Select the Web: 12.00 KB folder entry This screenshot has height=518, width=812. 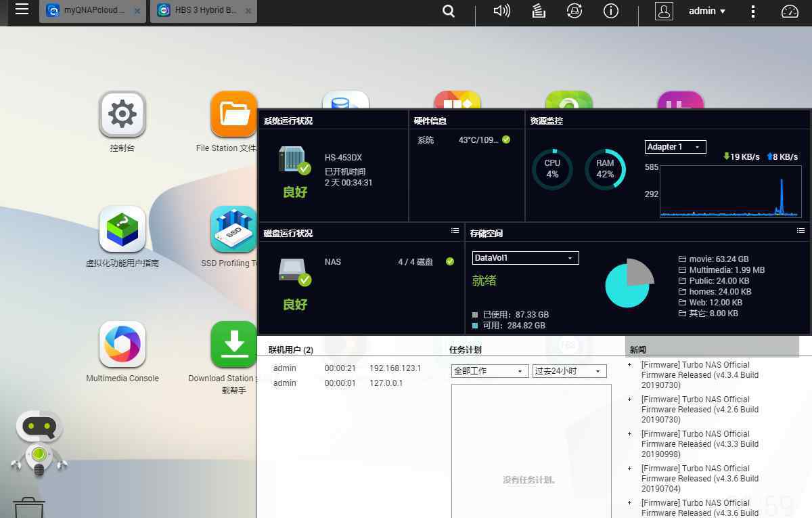tap(710, 303)
